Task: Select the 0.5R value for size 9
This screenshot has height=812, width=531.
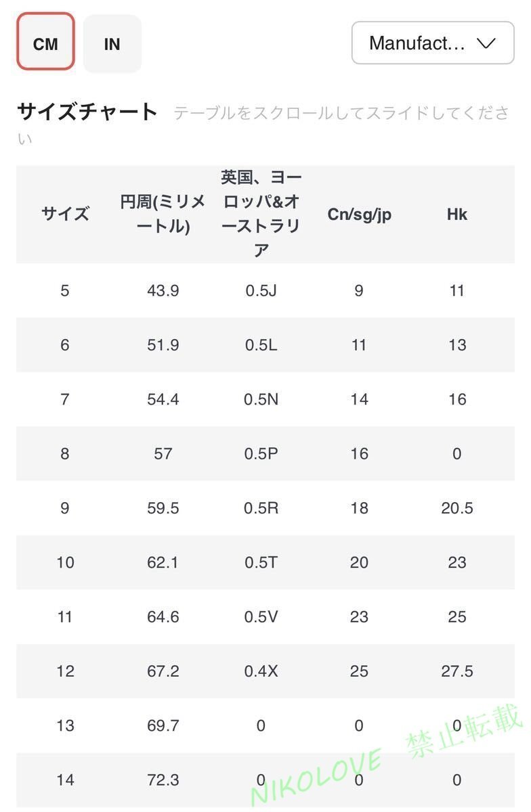Action: point(261,507)
